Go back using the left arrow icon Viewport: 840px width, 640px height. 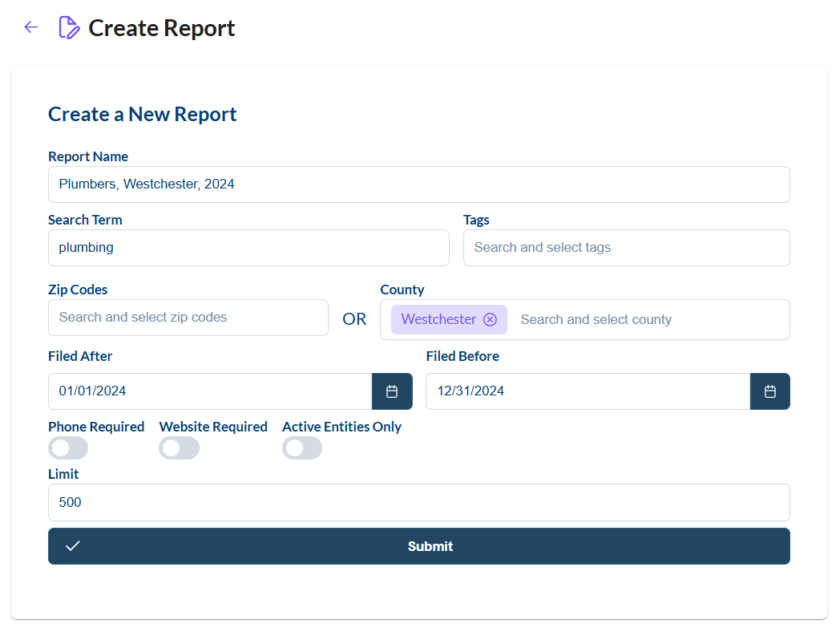coord(31,27)
